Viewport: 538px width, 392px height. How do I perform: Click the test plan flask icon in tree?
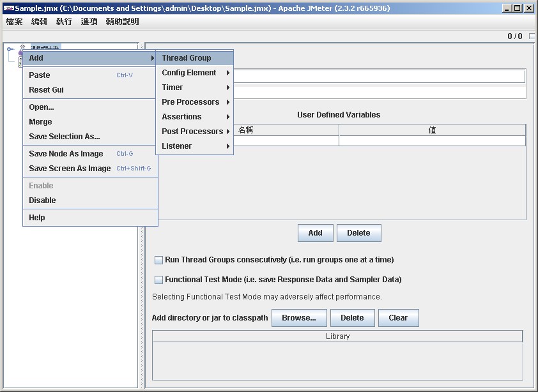point(22,49)
